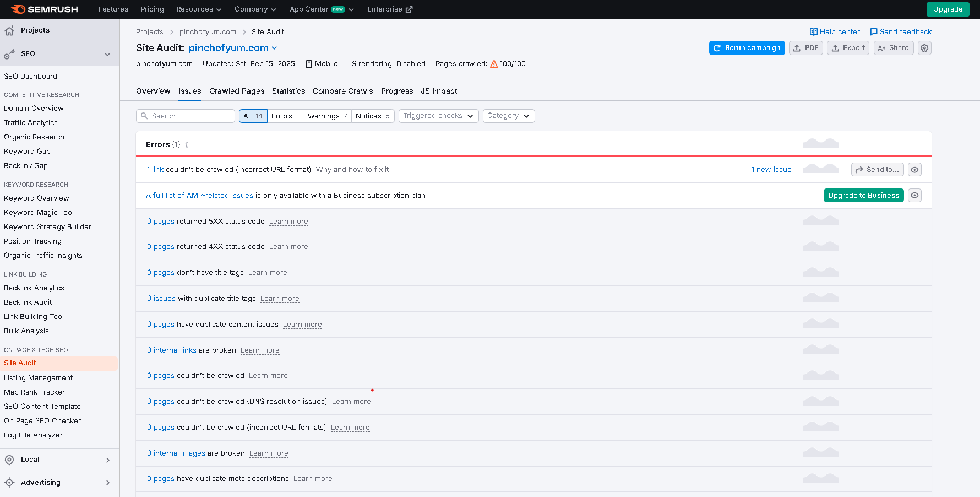This screenshot has width=980, height=497.
Task: Click the Rerun campaign button
Action: 747,48
